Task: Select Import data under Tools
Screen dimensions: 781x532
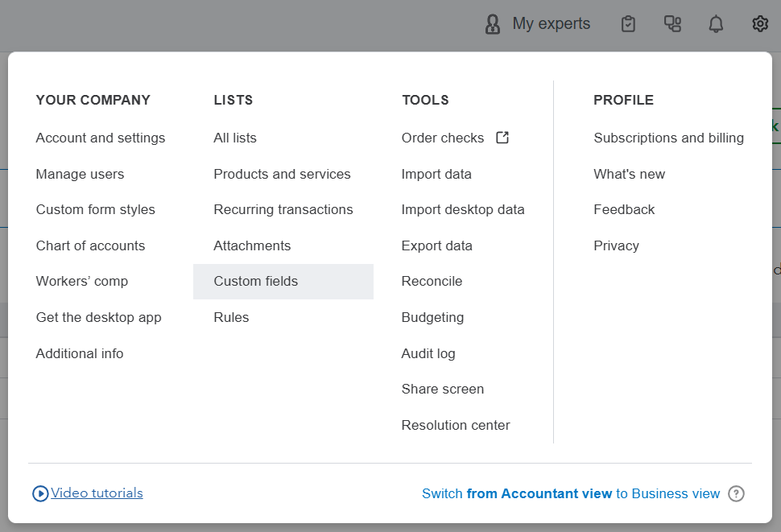Action: click(436, 174)
